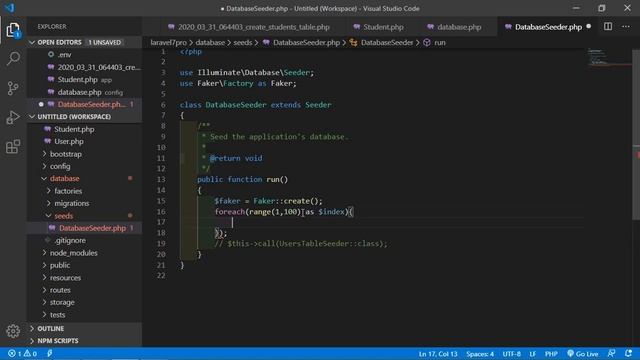
Task: Open User.php in workspace tree
Action: [x=69, y=142]
